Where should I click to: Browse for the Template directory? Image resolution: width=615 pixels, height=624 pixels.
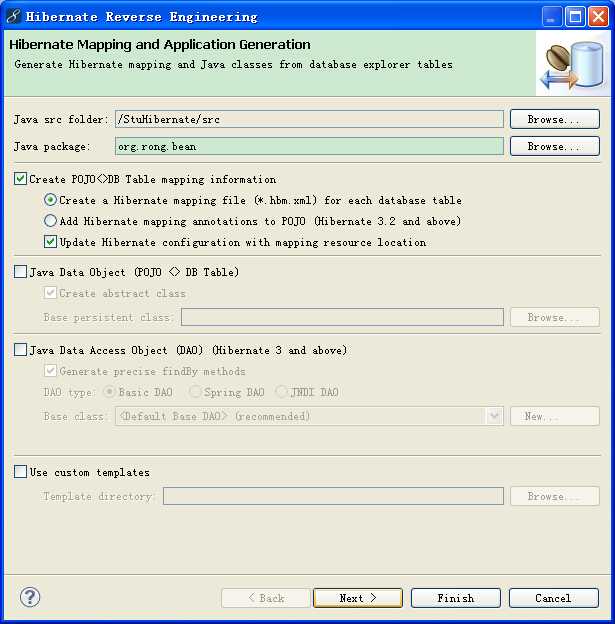coord(554,496)
